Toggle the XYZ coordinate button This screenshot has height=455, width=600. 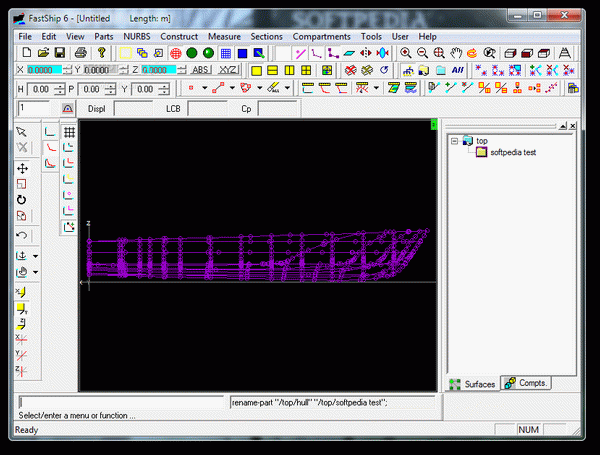(228, 70)
